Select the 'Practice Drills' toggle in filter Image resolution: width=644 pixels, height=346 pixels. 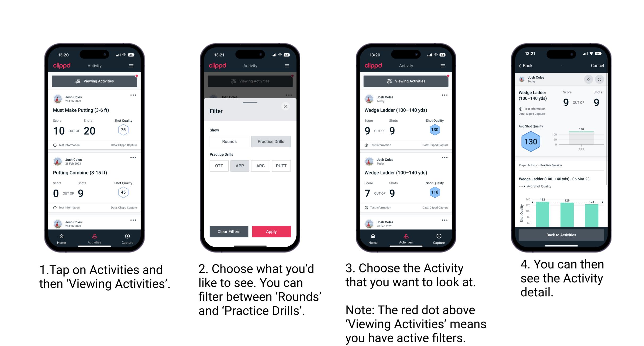pos(270,141)
